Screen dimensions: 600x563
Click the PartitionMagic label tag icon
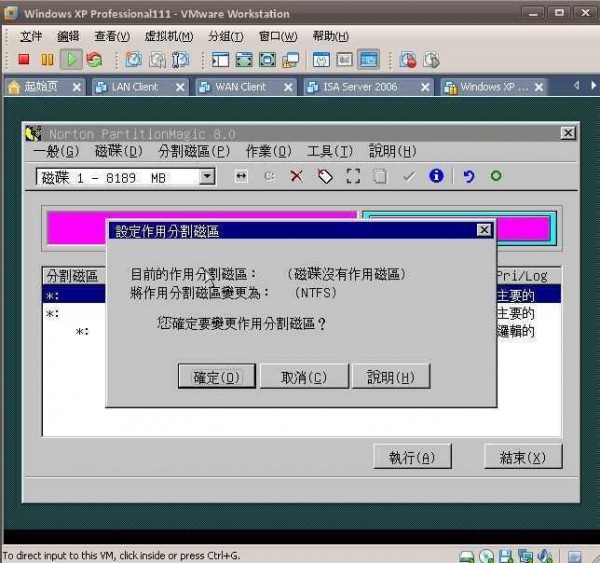click(325, 176)
